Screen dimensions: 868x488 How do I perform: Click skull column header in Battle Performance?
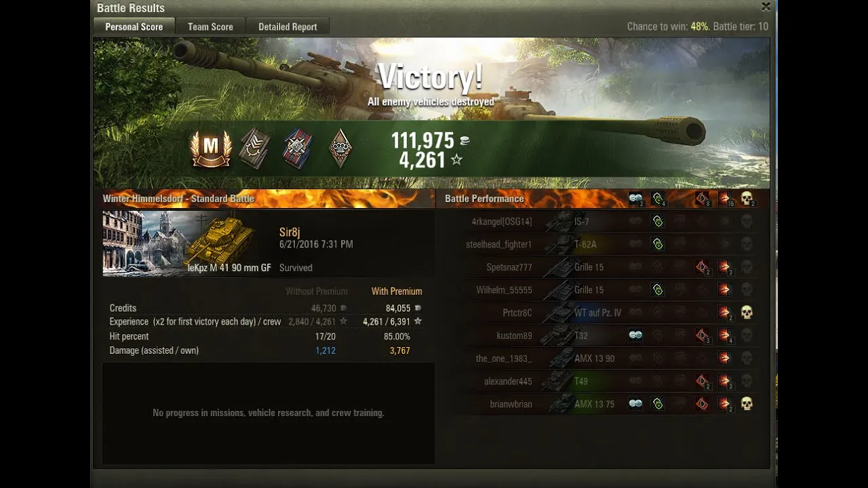coord(747,199)
